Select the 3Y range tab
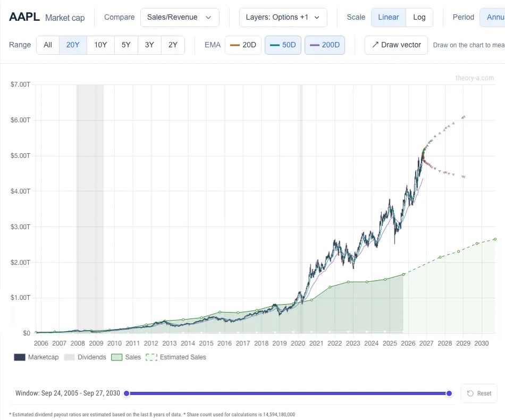The height and width of the screenshot is (420, 505). pos(149,45)
